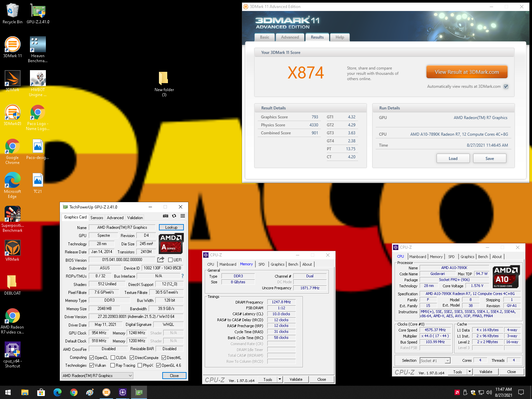The image size is (532, 399).
Task: Open GPU-Z.2.41.0 desktop icon
Action: point(38,14)
